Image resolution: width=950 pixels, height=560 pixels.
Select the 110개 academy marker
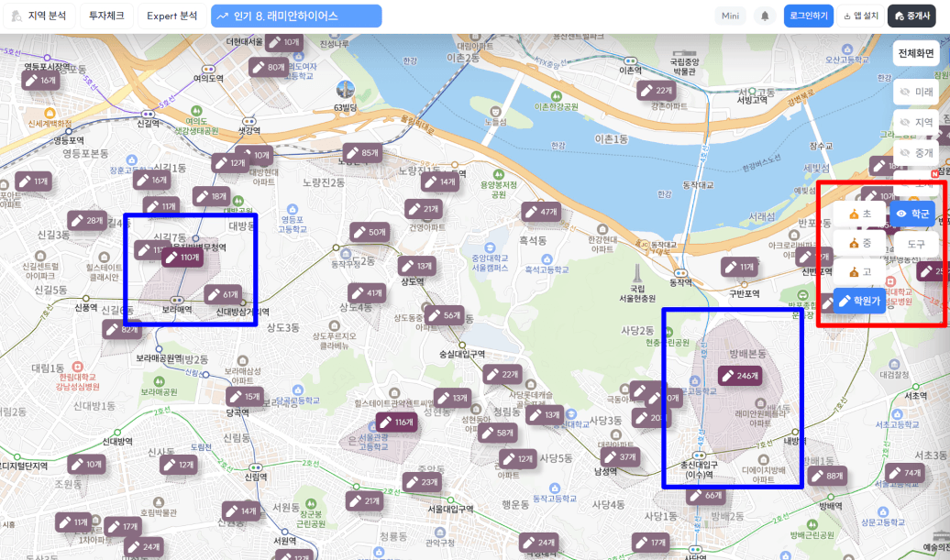pos(182,258)
